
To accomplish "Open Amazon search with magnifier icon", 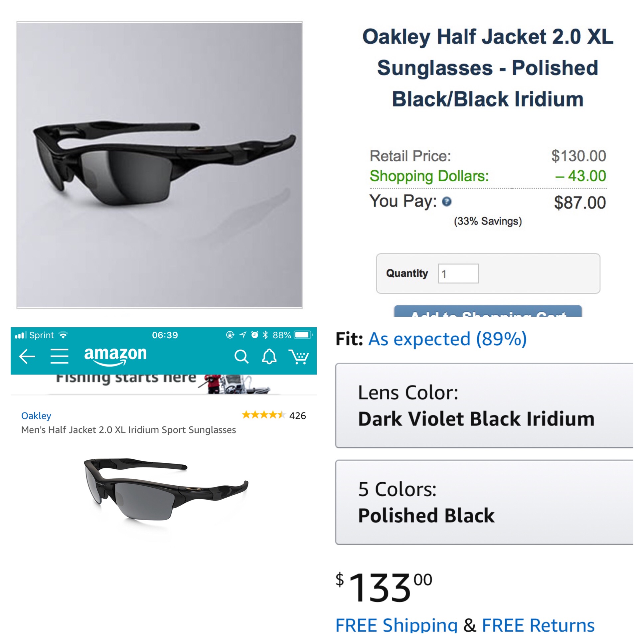I will [241, 356].
